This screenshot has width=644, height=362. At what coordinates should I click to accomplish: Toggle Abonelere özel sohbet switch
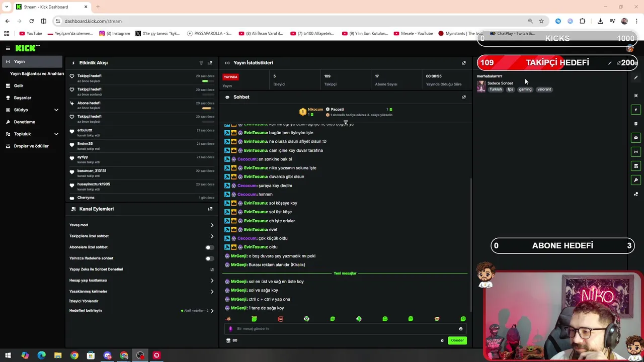(209, 247)
